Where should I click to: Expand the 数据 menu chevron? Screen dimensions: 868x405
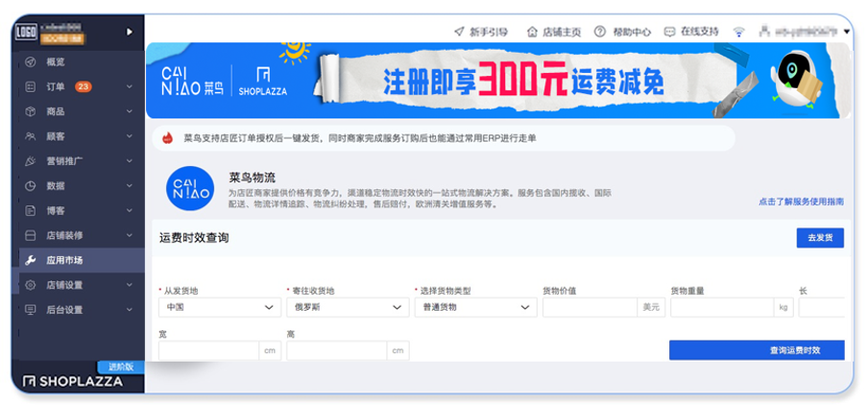click(129, 186)
